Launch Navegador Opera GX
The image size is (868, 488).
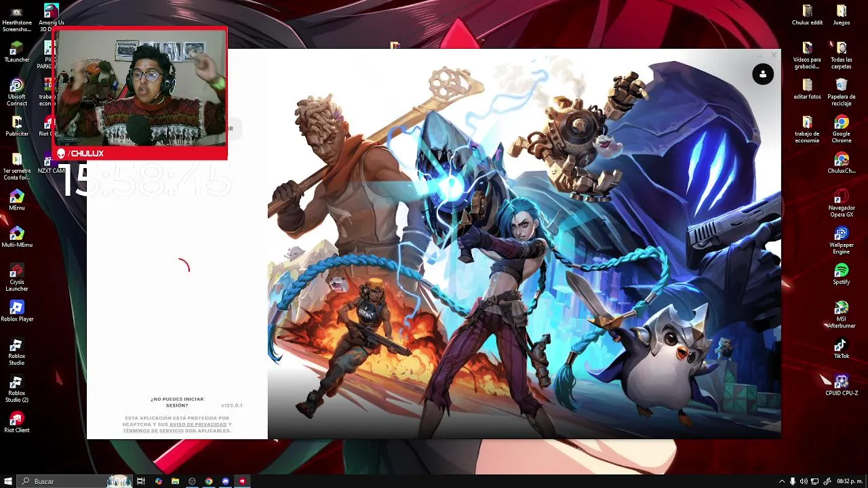(842, 203)
